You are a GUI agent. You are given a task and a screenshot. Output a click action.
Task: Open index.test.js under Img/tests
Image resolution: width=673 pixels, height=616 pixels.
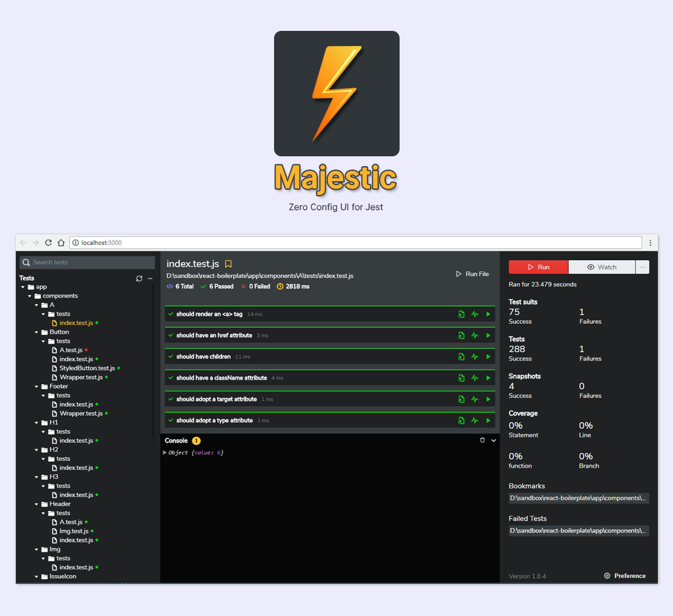pyautogui.click(x=76, y=567)
